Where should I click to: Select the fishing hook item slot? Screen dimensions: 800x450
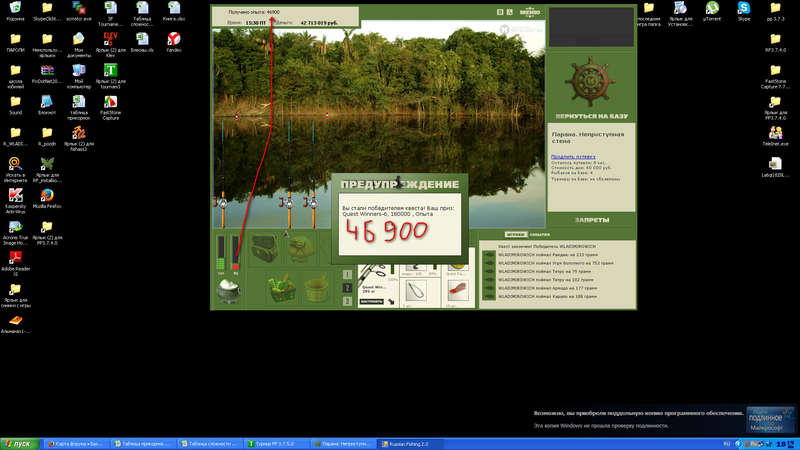[416, 292]
